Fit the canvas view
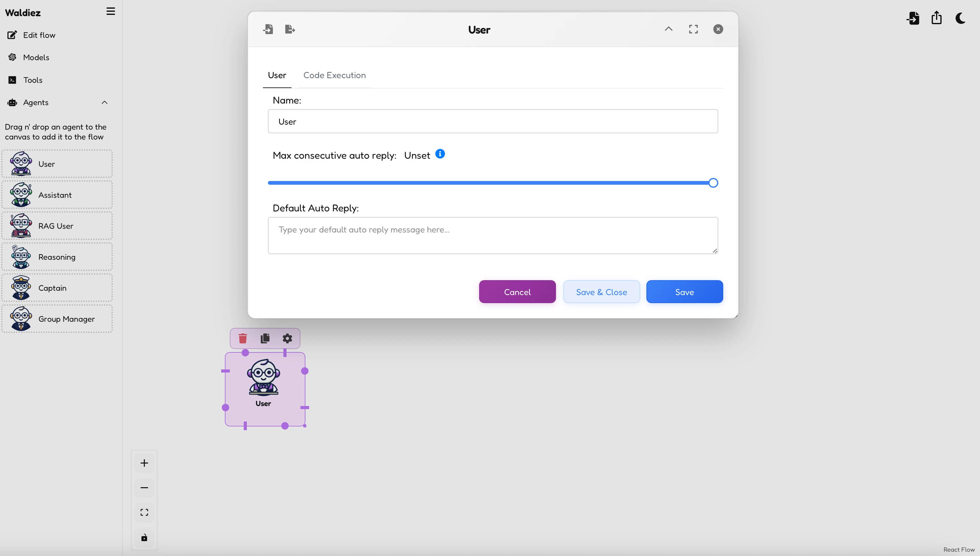Screen dimensions: 980x556 pyautogui.click(x=144, y=513)
